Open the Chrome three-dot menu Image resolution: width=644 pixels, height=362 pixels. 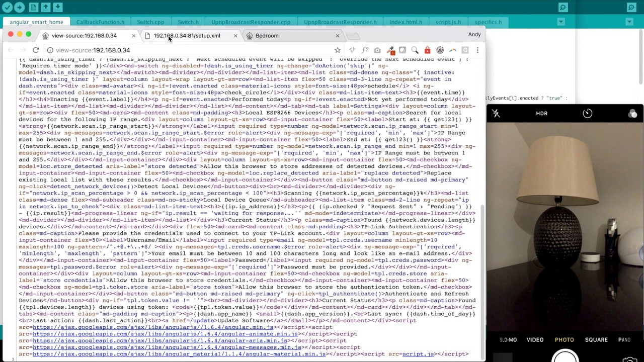pyautogui.click(x=477, y=50)
